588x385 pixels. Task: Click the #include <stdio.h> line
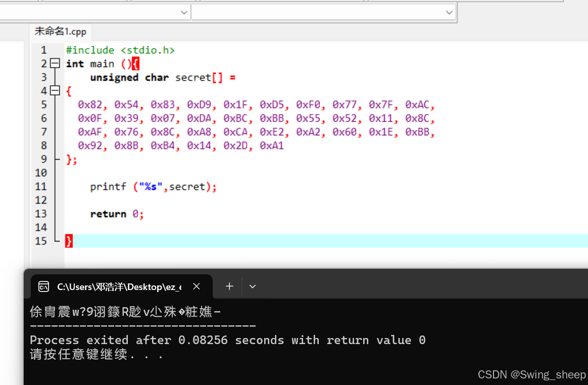point(120,50)
